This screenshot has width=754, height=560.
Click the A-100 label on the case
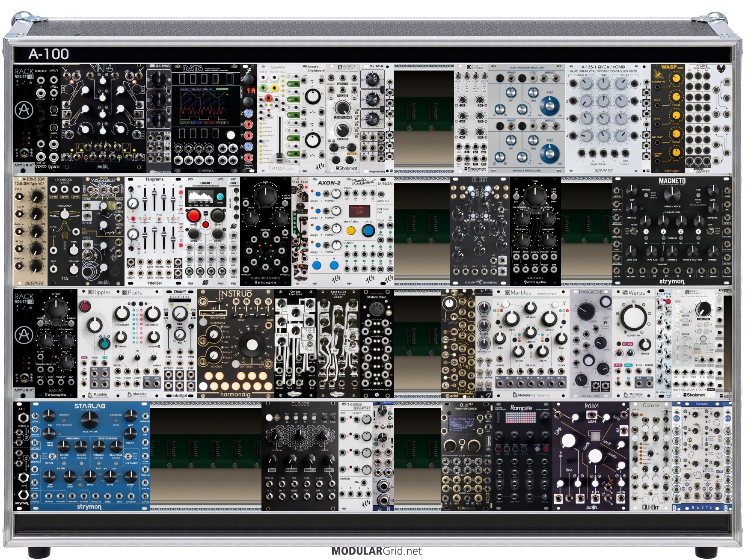[x=49, y=54]
